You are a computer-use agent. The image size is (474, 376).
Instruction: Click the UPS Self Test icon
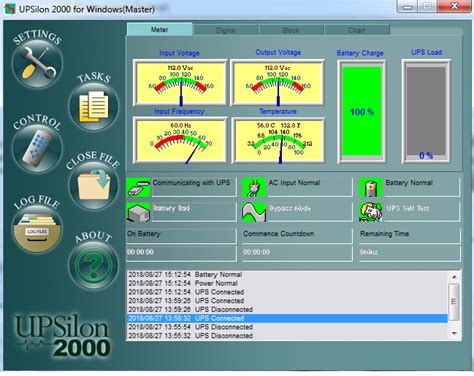pyautogui.click(x=371, y=212)
